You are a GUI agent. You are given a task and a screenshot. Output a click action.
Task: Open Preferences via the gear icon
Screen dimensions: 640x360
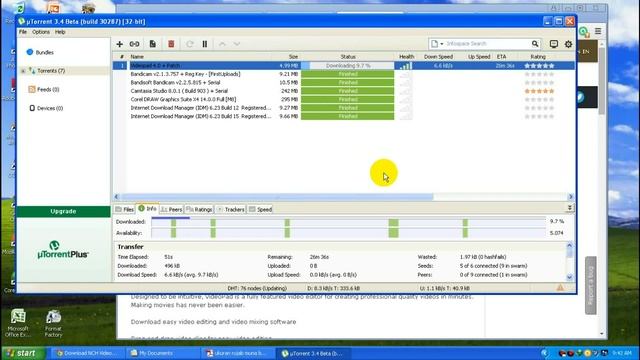[x=568, y=44]
